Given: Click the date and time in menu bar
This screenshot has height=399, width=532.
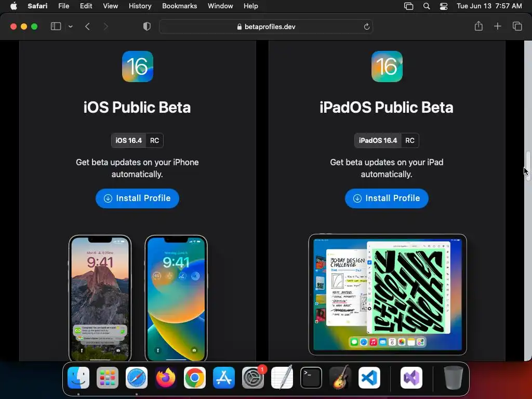Looking at the screenshot, I should [x=489, y=6].
